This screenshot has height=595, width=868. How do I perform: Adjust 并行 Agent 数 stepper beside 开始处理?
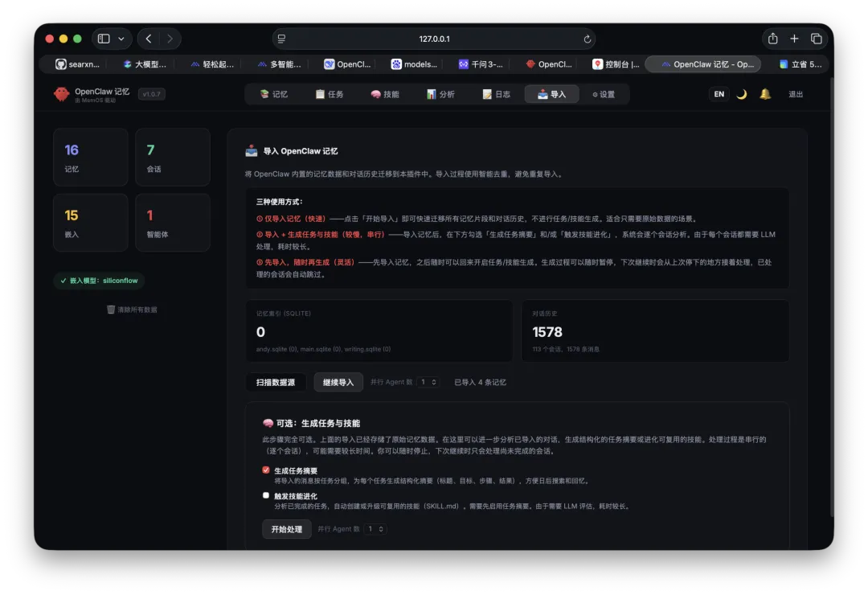pos(376,529)
